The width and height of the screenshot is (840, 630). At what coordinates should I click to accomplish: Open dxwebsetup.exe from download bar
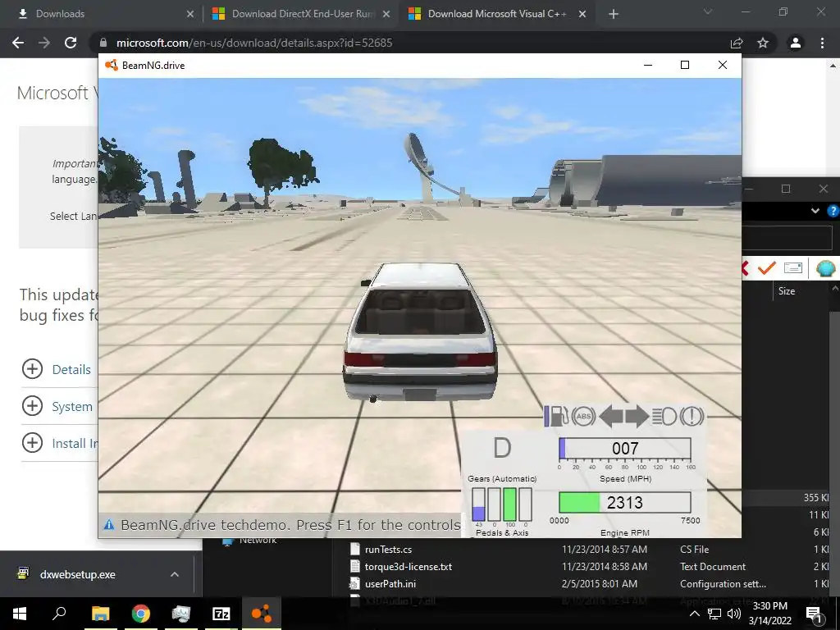pos(78,574)
